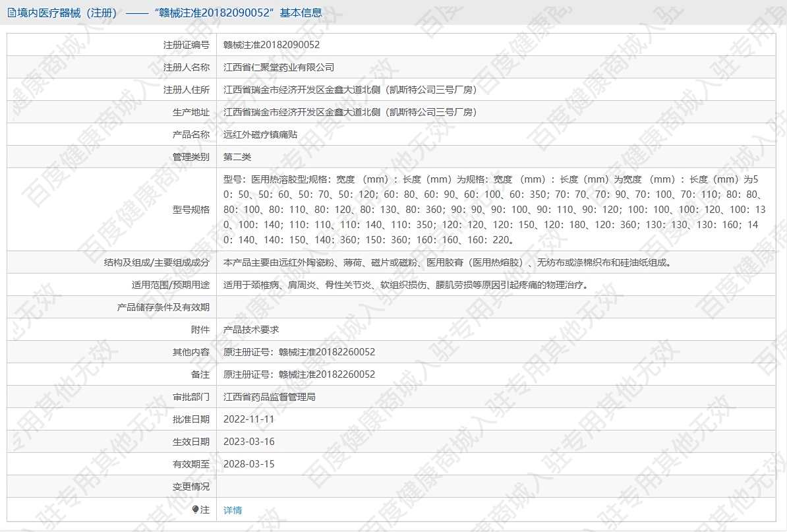
Task: Click the heading text 境内医疗器械（注册）
Action: (67, 13)
